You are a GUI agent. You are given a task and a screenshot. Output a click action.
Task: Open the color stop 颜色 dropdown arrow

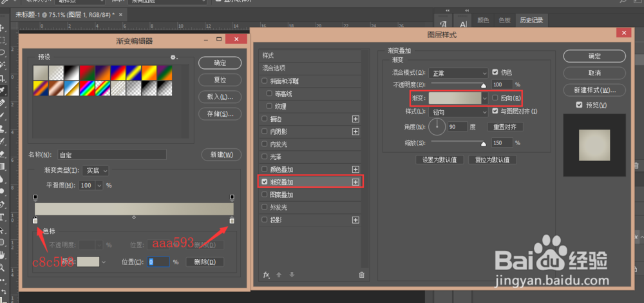coord(104,262)
